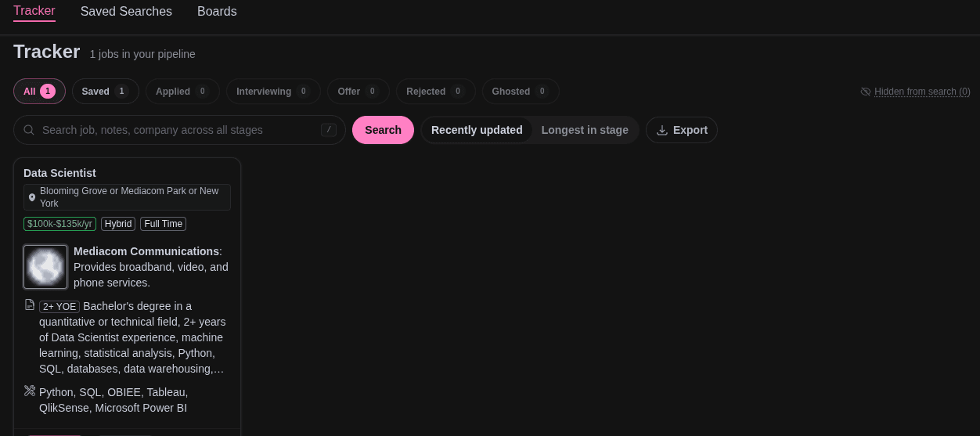Show Interviewing stage jobs
This screenshot has width=980, height=436.
(273, 91)
